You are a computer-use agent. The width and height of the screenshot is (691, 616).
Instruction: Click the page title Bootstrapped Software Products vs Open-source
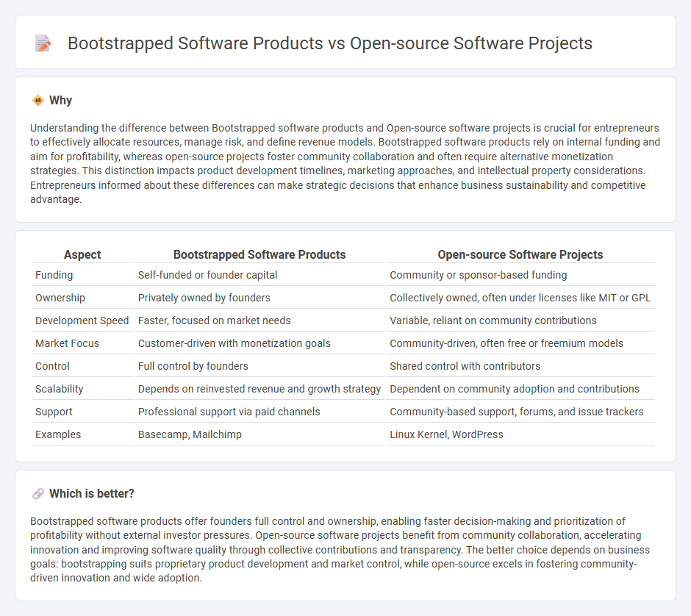329,43
